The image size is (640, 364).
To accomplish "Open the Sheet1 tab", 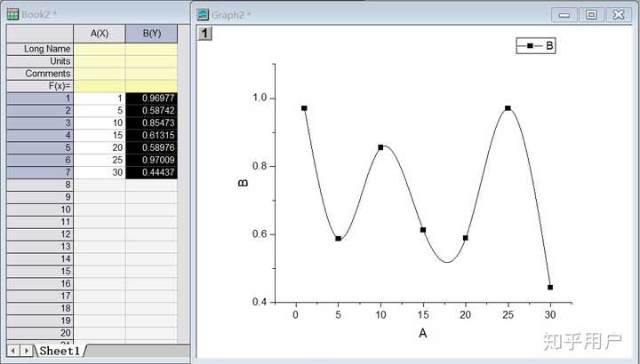I will [x=60, y=351].
